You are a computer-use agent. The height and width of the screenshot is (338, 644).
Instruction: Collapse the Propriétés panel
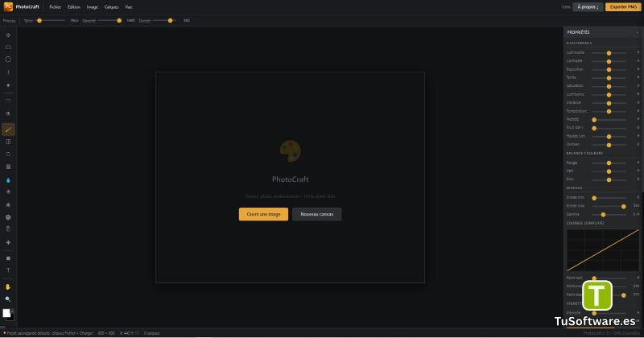click(x=637, y=32)
